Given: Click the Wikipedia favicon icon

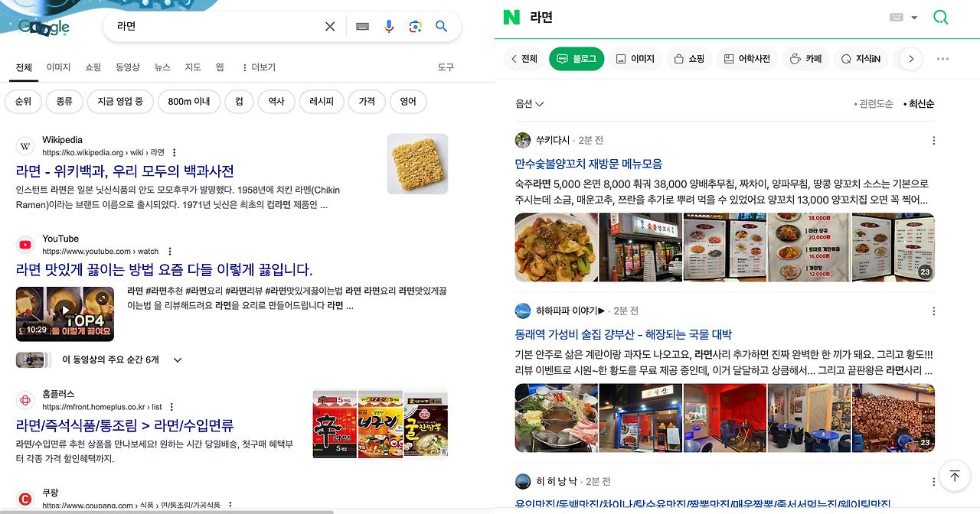Looking at the screenshot, I should click(25, 146).
